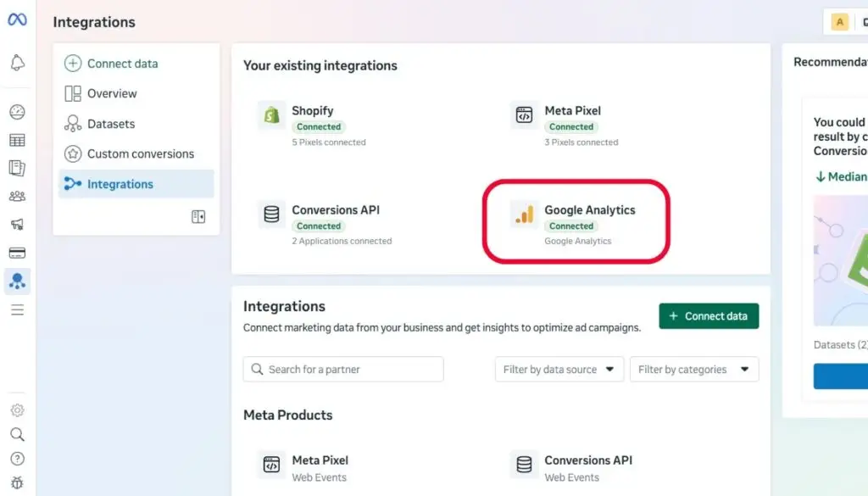
Task: Open the Conversions API existing integration title
Action: coord(336,209)
